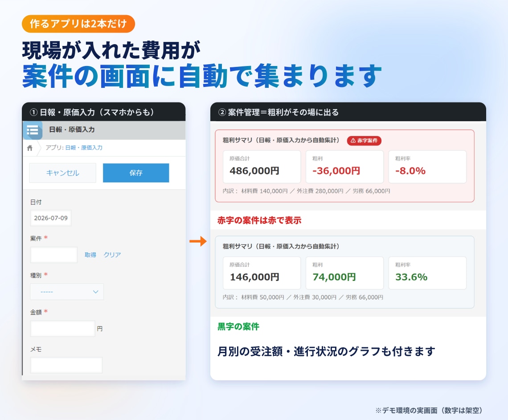Click the breakdown line with 材料費 140,000円
508x420 pixels.
point(306,191)
